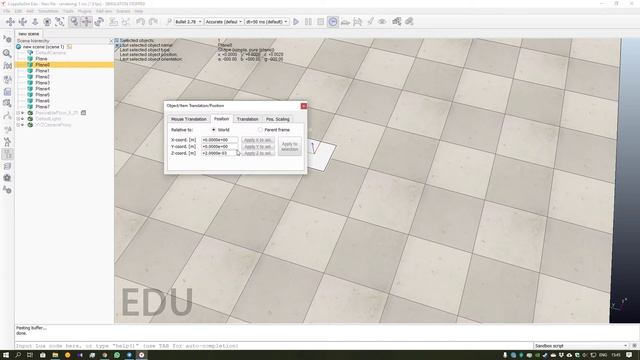Click Apply Y to selection button
The height and width of the screenshot is (360, 640).
pyautogui.click(x=258, y=147)
